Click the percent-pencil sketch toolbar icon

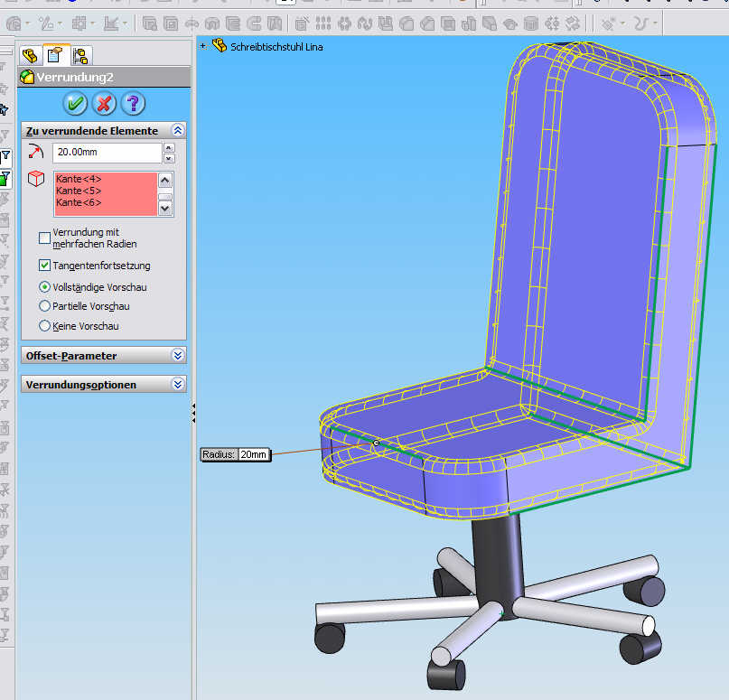pos(46,23)
